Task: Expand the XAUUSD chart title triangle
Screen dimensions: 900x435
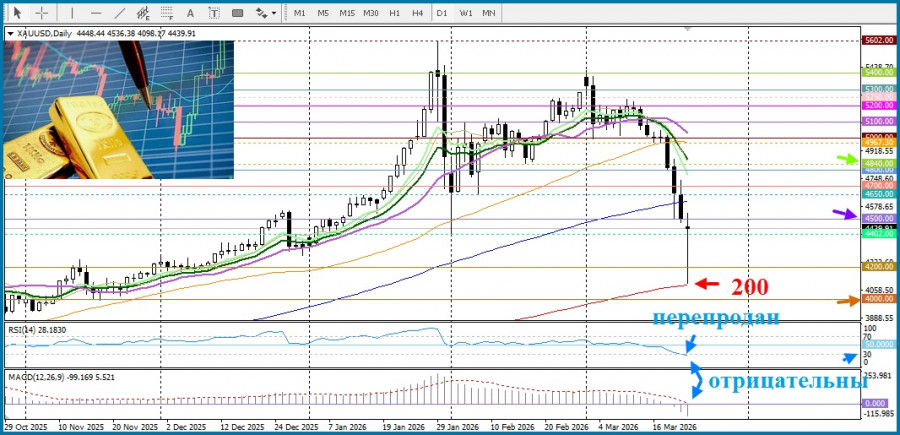Action: click(x=11, y=34)
